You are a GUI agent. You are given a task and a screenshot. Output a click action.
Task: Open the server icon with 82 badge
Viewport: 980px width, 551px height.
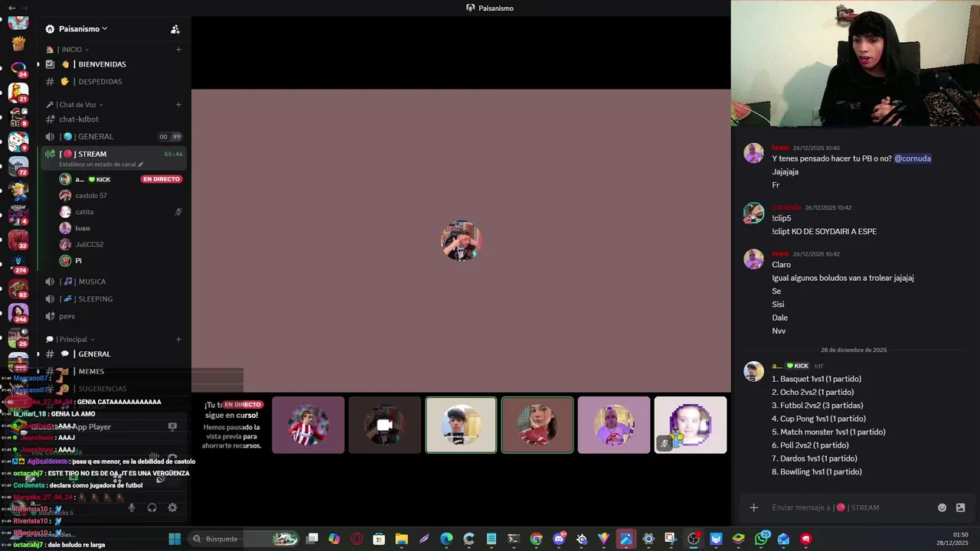[18, 289]
